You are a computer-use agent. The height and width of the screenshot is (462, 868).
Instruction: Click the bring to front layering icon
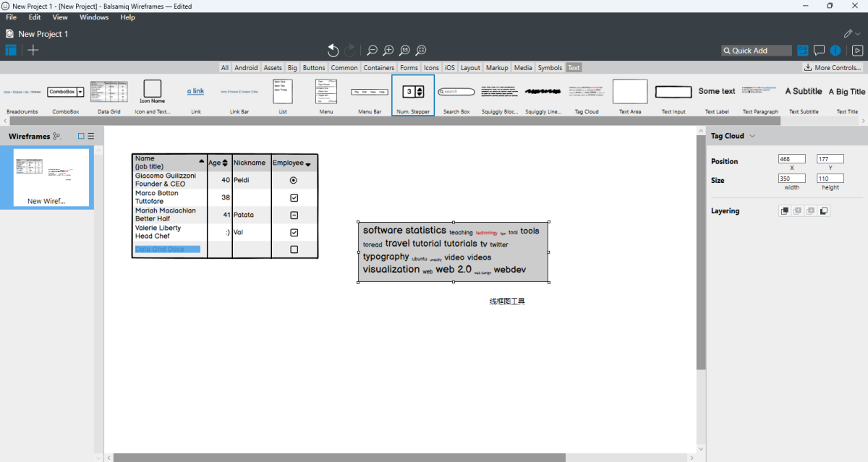784,211
